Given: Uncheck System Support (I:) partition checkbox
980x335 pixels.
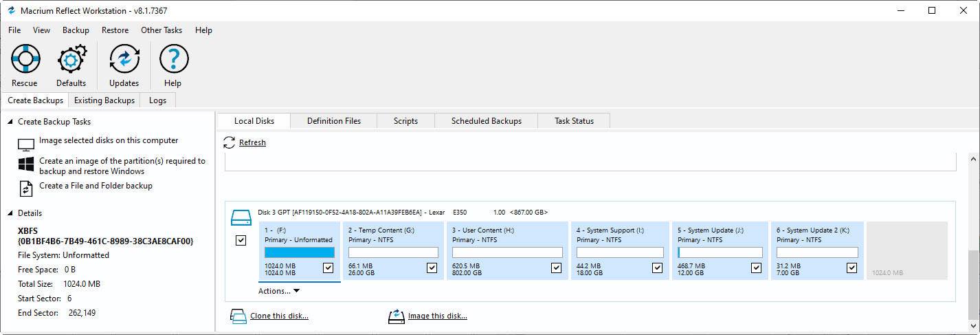Looking at the screenshot, I should tap(658, 268).
